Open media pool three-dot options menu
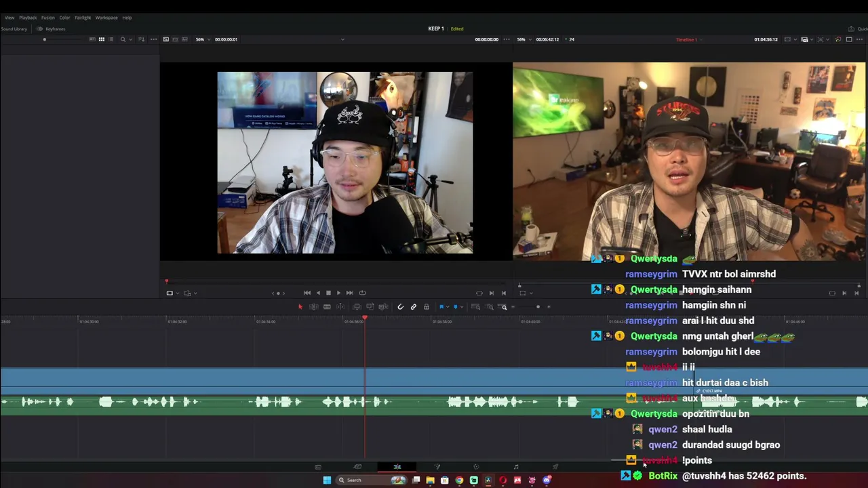This screenshot has width=868, height=488. tap(153, 39)
